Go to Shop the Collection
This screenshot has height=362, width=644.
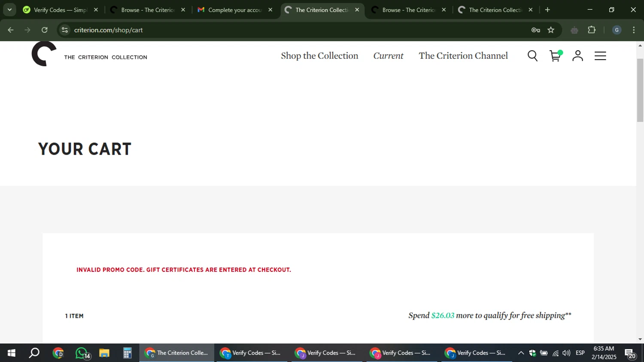tap(319, 56)
